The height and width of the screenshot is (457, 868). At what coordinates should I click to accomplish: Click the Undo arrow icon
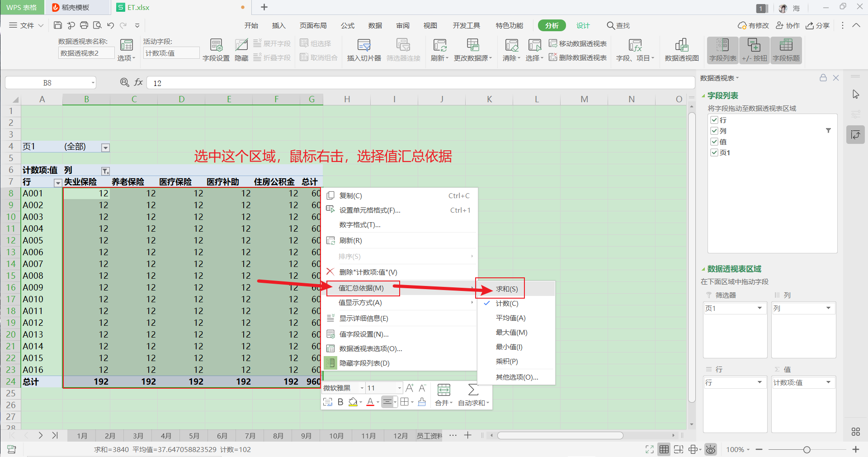point(110,25)
